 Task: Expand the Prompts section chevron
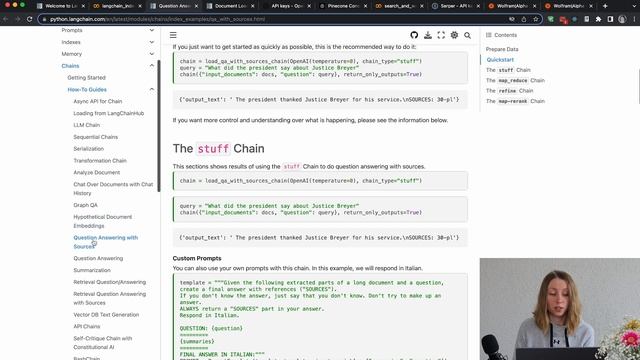[152, 30]
